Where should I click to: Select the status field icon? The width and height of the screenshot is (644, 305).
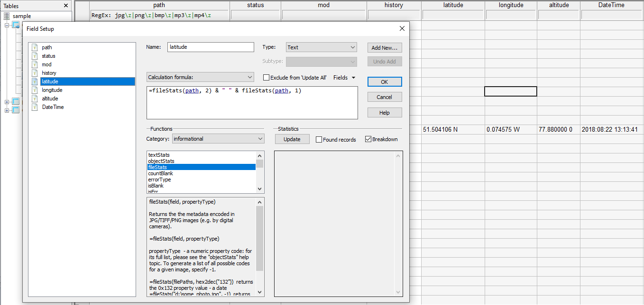35,56
